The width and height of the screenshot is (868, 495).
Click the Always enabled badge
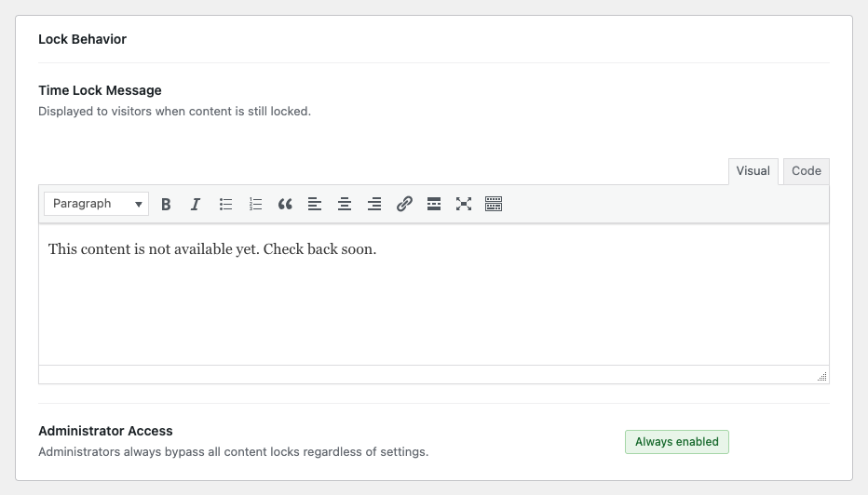click(x=676, y=442)
